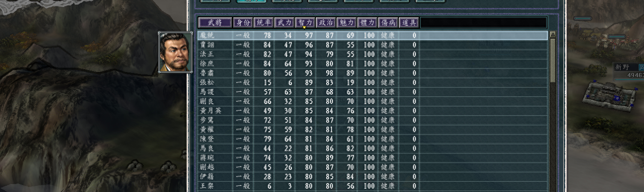The width and height of the screenshot is (644, 192).
Task: Select officer 徐庶 row
Action: point(372,64)
